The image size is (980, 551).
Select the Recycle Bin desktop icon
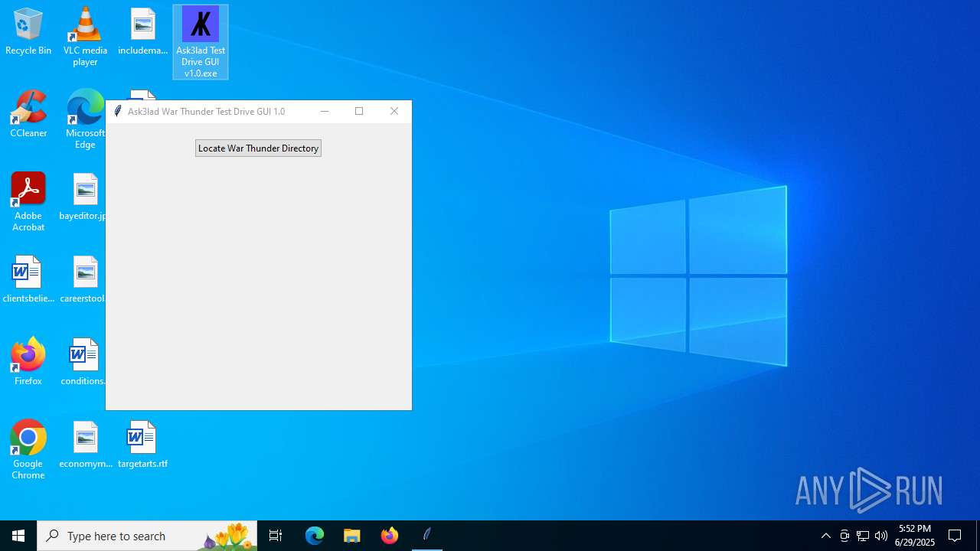[x=28, y=32]
